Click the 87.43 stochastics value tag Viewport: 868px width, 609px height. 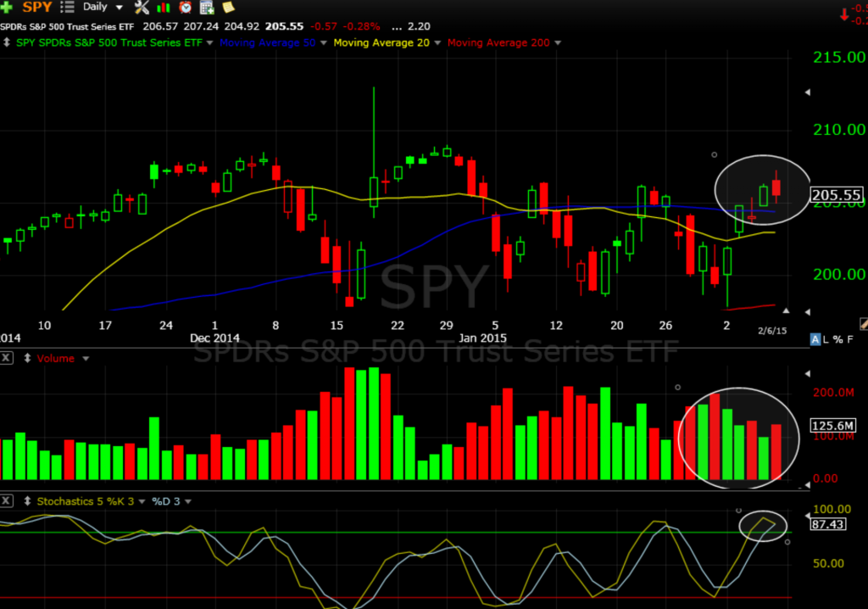[x=828, y=524]
